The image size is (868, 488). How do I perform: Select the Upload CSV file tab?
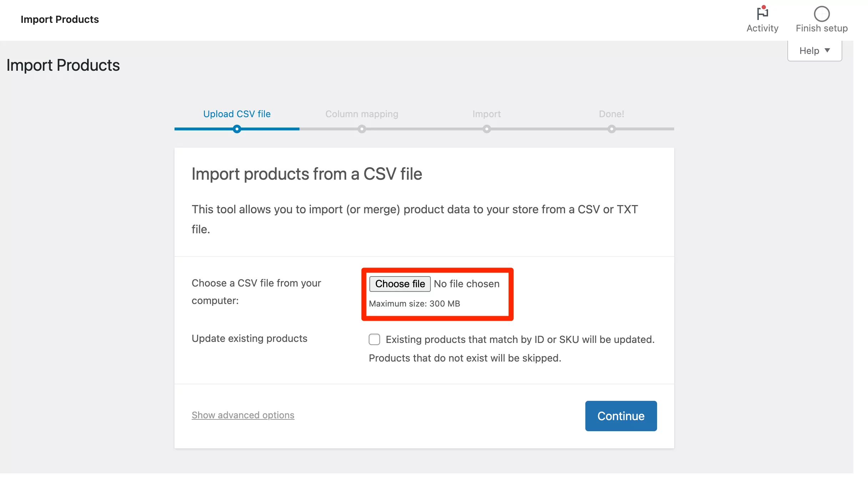[237, 114]
